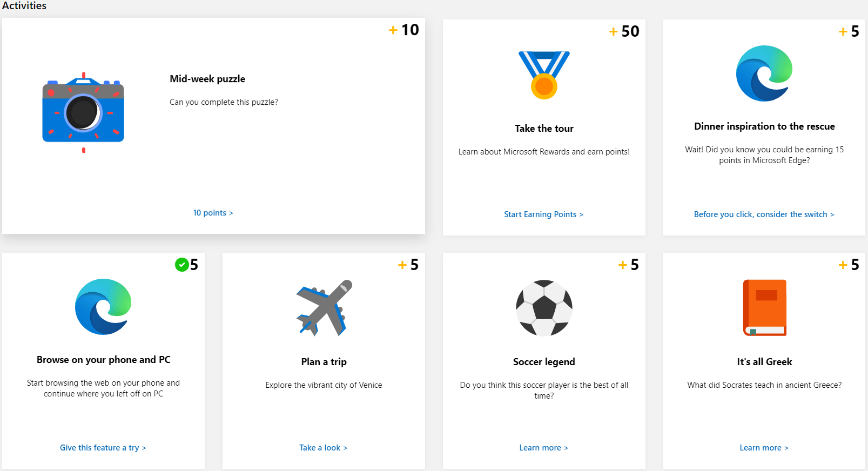868x471 pixels.
Task: Click the yellow +50 points badge
Action: click(x=623, y=31)
